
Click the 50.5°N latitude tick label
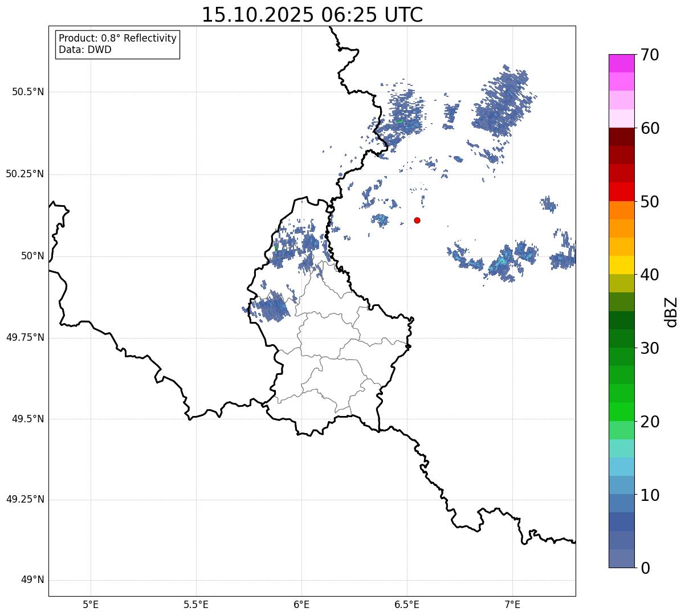(28, 92)
